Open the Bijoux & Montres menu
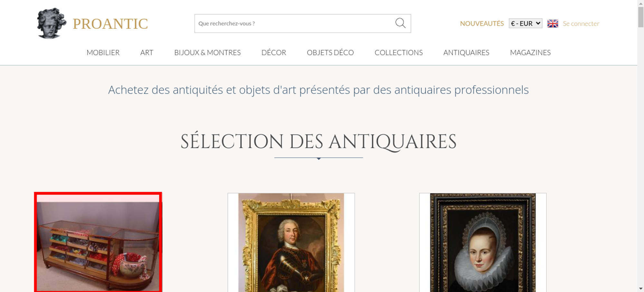This screenshot has height=292, width=644. (207, 52)
